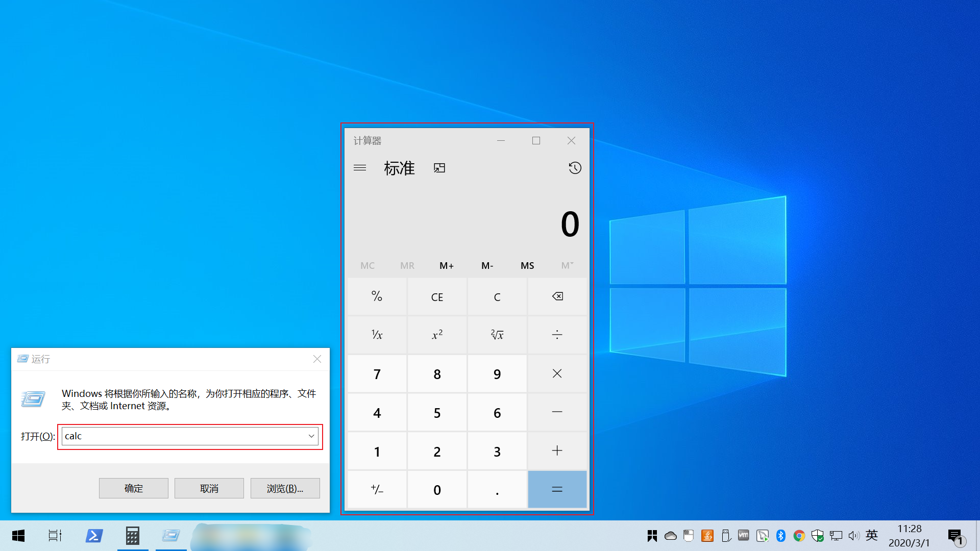
Task: Click the MS memory store button
Action: [x=527, y=265]
